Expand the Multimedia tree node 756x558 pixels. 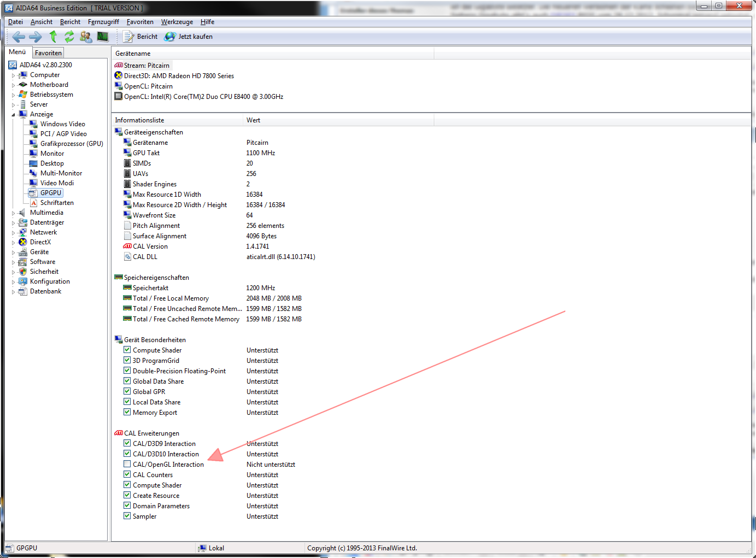[x=14, y=213]
